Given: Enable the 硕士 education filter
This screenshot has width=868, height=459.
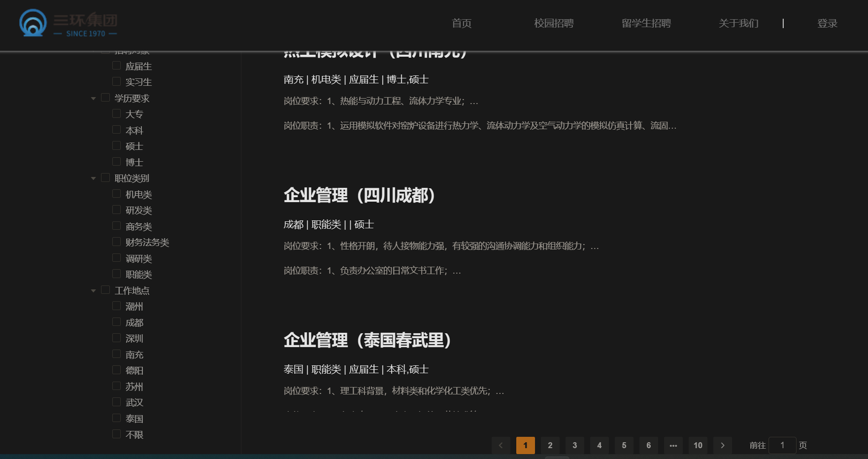Looking at the screenshot, I should tap(117, 145).
